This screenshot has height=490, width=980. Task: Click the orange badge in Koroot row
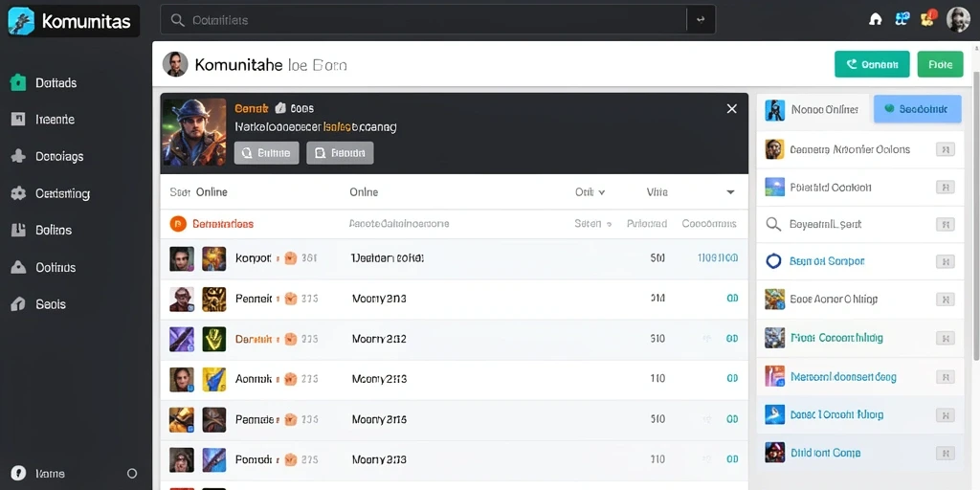[290, 258]
